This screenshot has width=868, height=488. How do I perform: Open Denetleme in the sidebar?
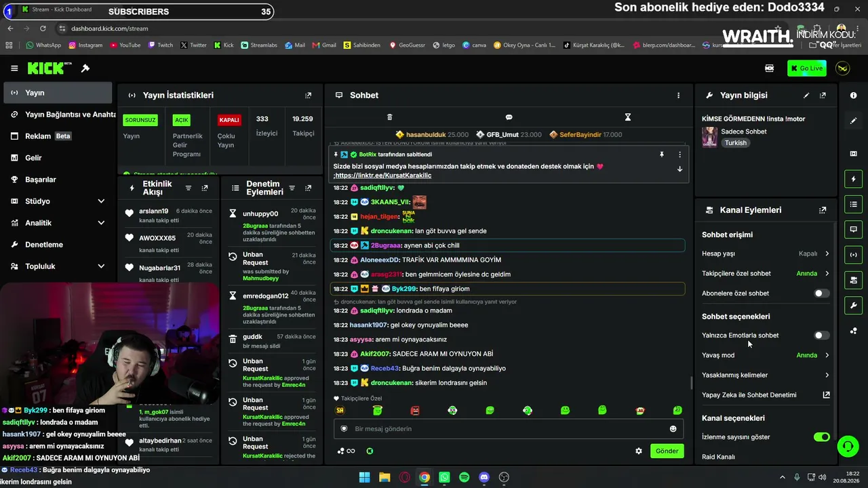(x=58, y=245)
